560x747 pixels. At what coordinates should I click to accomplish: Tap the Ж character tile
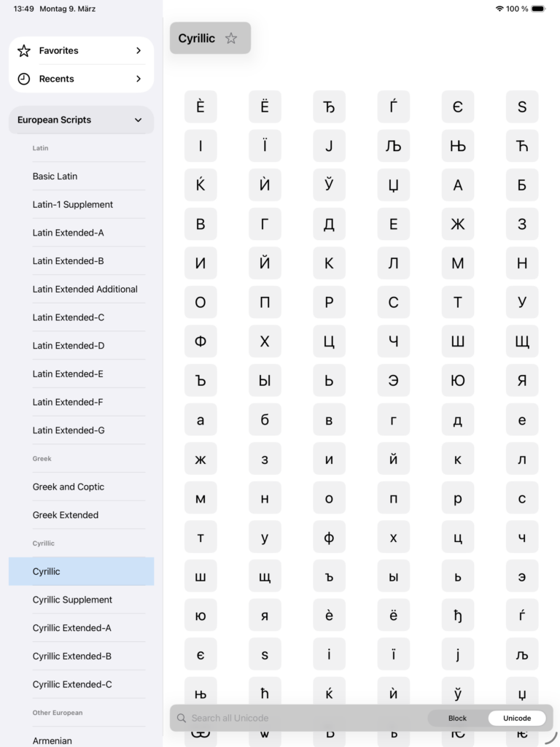click(458, 224)
